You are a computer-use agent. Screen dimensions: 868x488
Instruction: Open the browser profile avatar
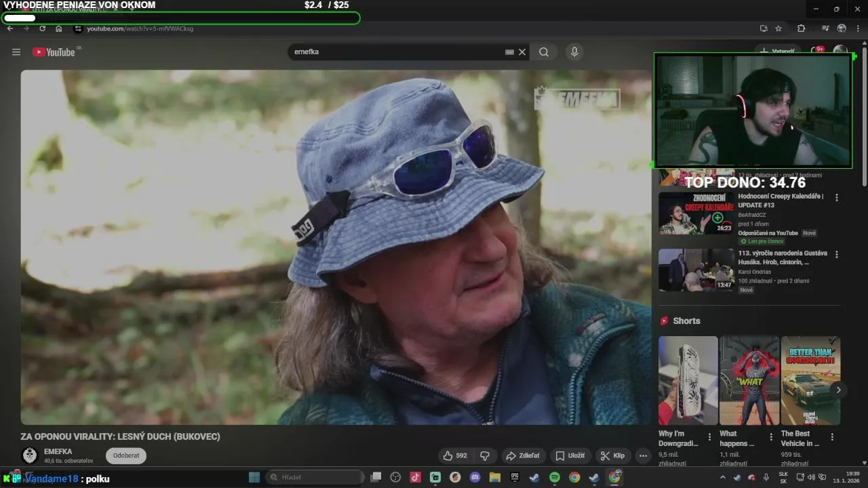click(842, 28)
